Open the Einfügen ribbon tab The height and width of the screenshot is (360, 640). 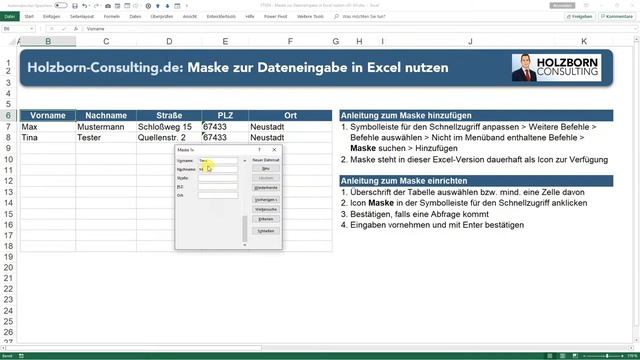pyautogui.click(x=51, y=16)
